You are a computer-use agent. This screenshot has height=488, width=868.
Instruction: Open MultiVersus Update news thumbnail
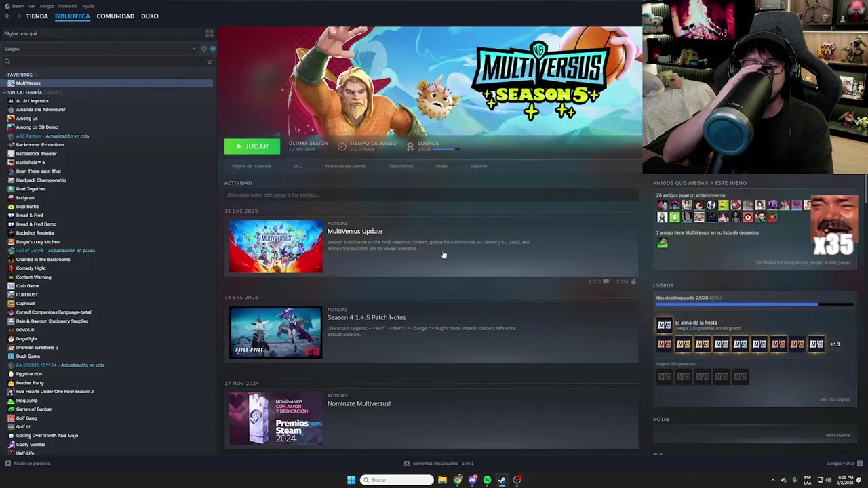click(x=275, y=247)
